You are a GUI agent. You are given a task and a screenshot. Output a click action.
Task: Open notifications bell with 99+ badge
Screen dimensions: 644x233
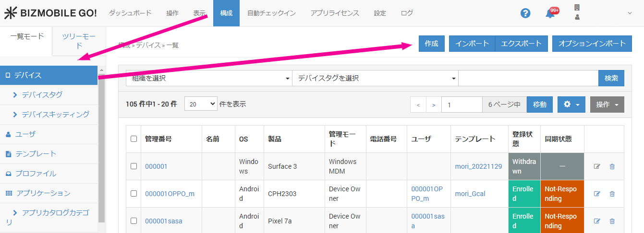pos(550,13)
